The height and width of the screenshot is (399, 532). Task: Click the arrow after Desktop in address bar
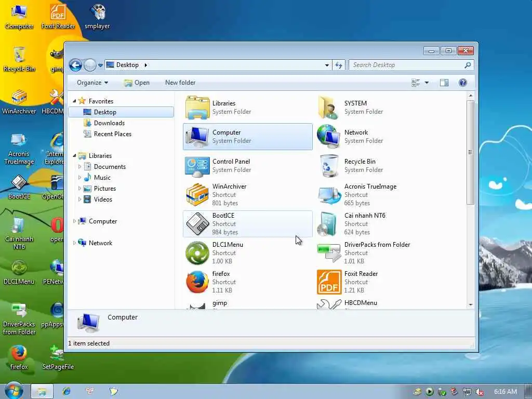point(145,65)
